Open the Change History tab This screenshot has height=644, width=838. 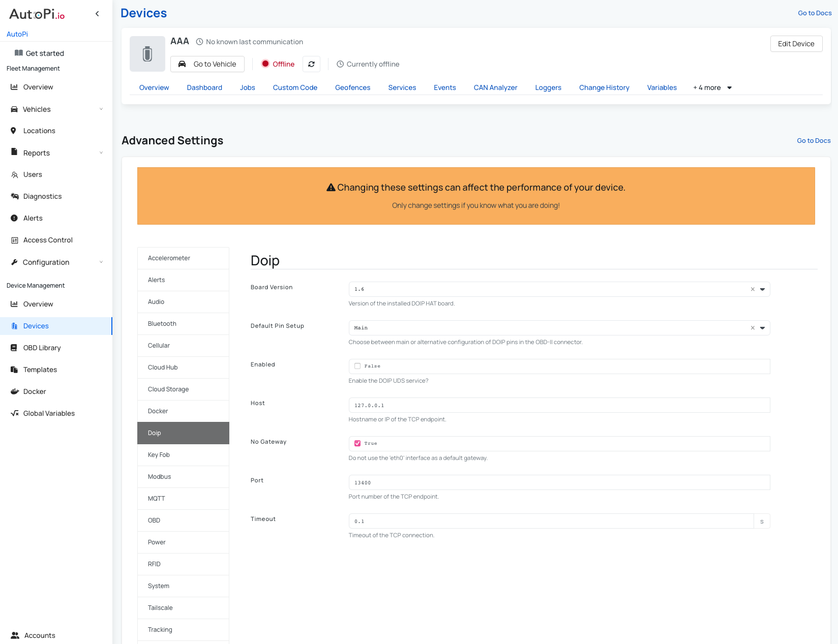[604, 87]
